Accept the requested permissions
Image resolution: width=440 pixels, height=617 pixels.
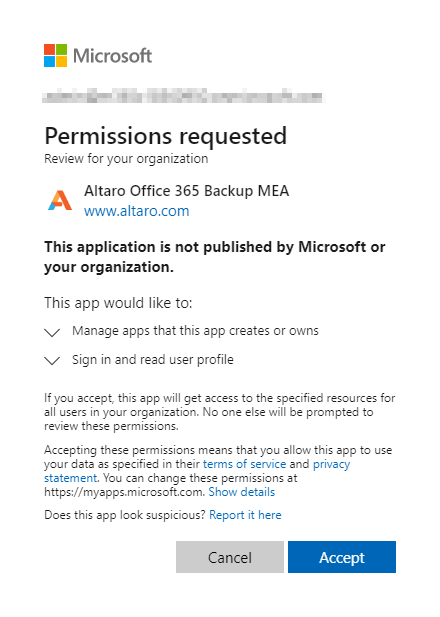coord(342,557)
